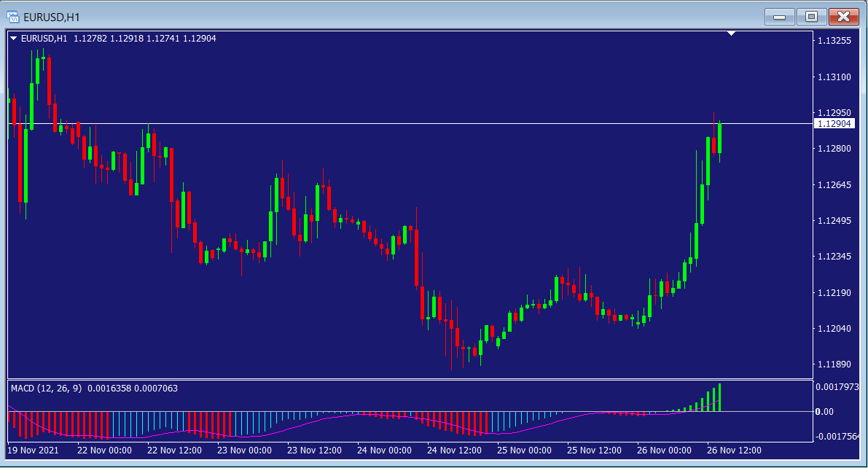Image resolution: width=868 pixels, height=468 pixels.
Task: Click the 24 Nov 12:00 time axis label
Action: 455,451
